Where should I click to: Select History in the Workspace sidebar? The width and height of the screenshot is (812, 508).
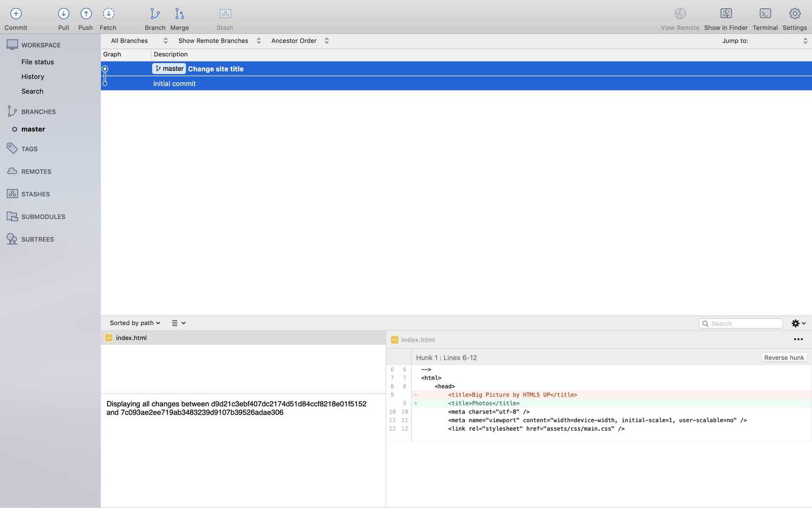click(x=32, y=76)
